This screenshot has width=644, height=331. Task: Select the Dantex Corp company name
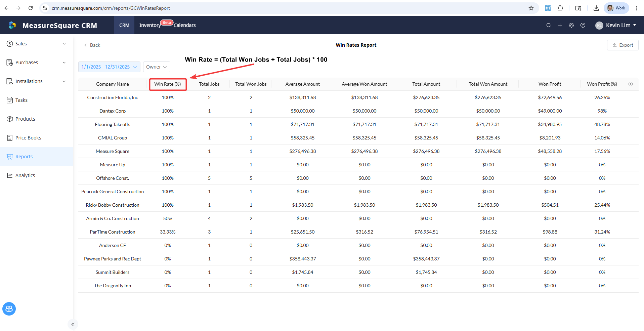coord(113,111)
